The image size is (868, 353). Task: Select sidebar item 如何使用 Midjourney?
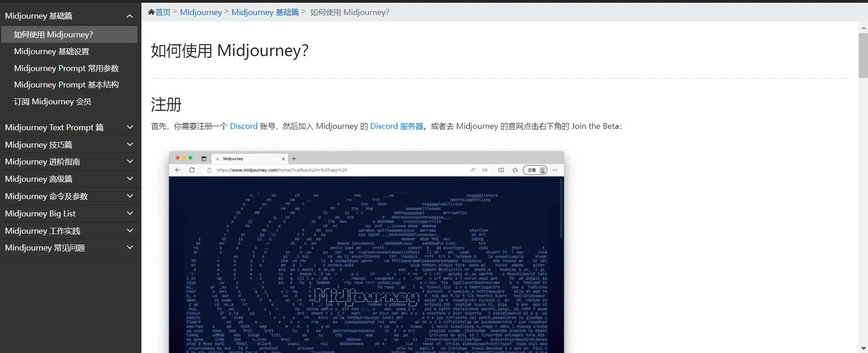tap(69, 35)
